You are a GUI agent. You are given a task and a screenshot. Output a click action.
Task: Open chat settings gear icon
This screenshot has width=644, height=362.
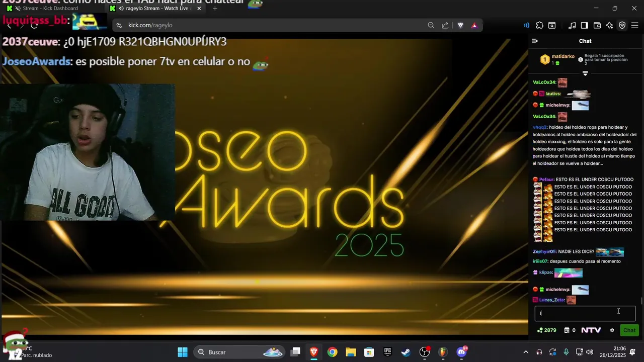tap(612, 330)
